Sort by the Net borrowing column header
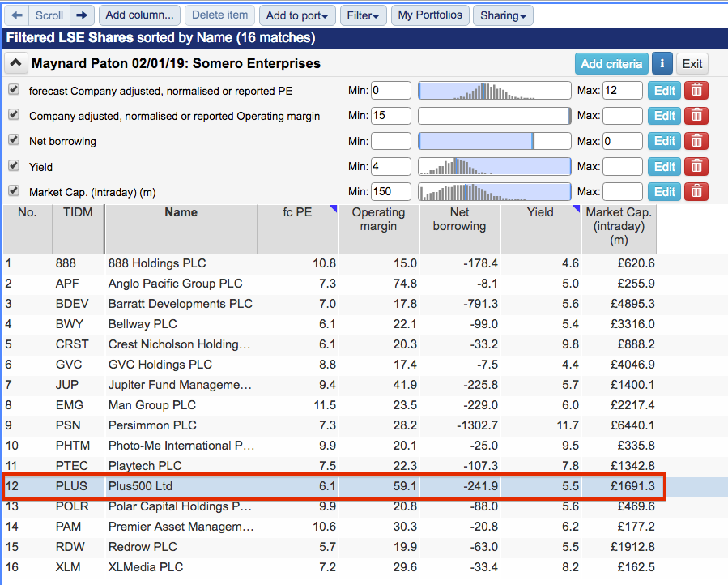 click(x=460, y=229)
